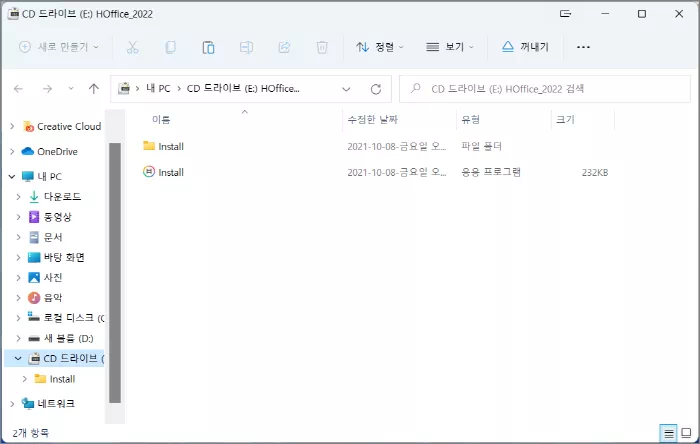Click the Paste clipboard icon
700x444 pixels.
coord(208,47)
